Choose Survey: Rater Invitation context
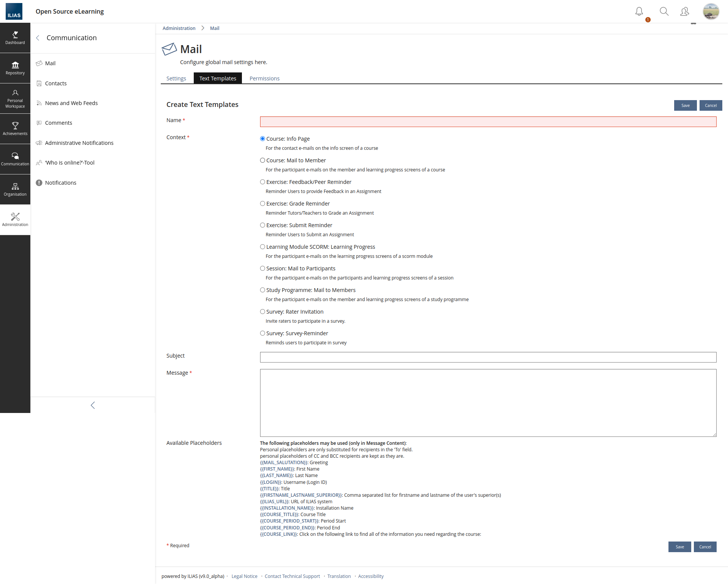 pos(262,312)
